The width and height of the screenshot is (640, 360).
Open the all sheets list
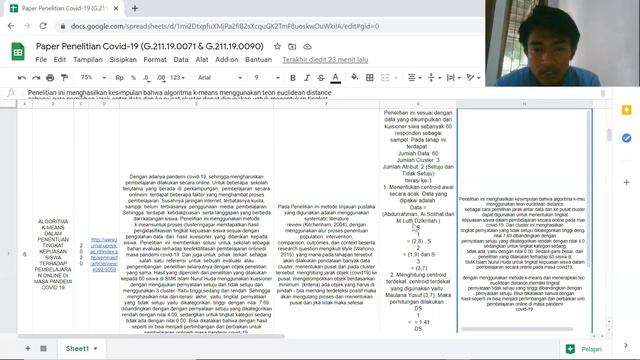[43, 349]
